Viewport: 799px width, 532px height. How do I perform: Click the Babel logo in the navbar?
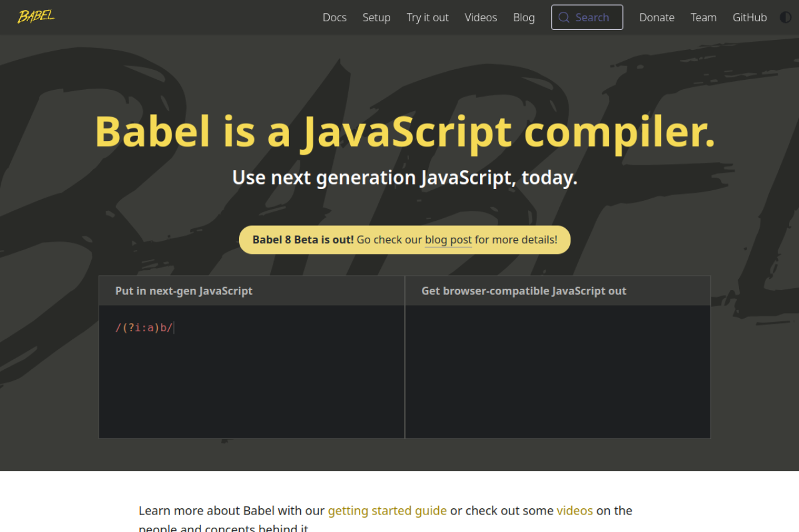(x=36, y=17)
